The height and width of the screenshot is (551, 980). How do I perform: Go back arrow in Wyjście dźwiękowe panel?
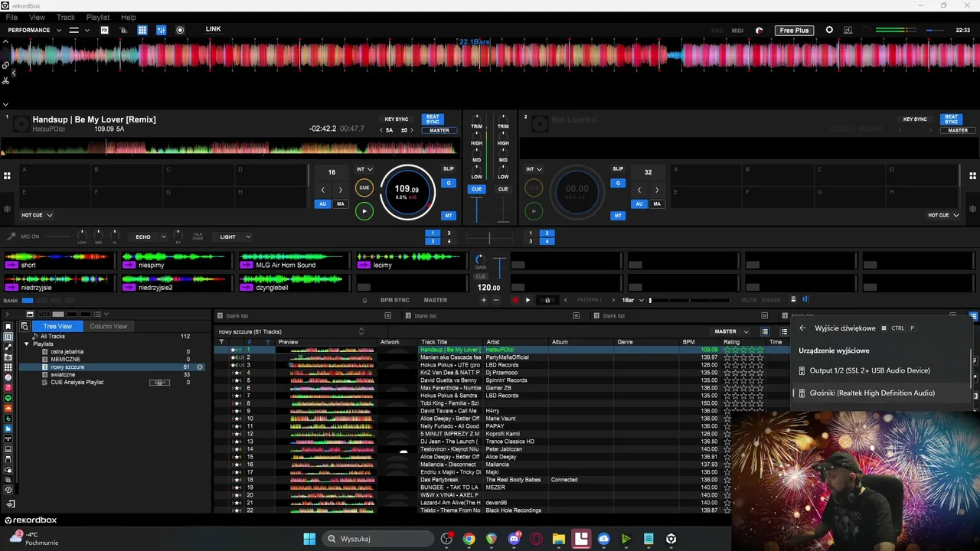point(802,328)
